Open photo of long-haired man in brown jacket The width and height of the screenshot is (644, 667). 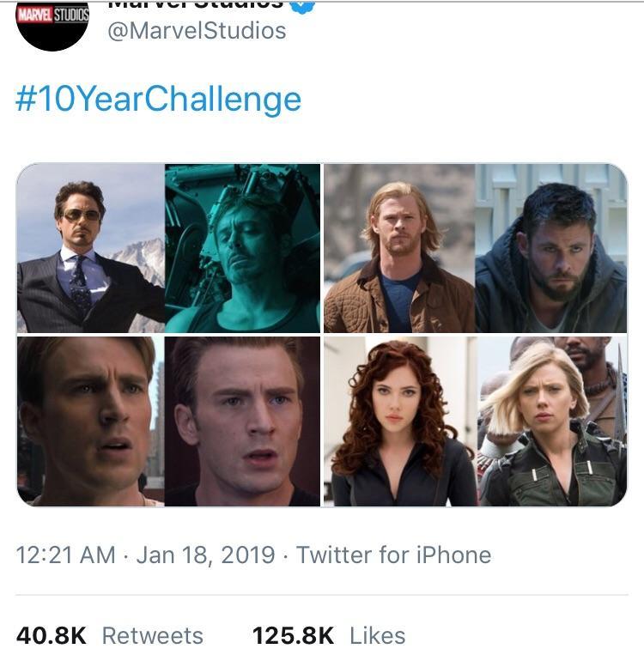(398, 247)
